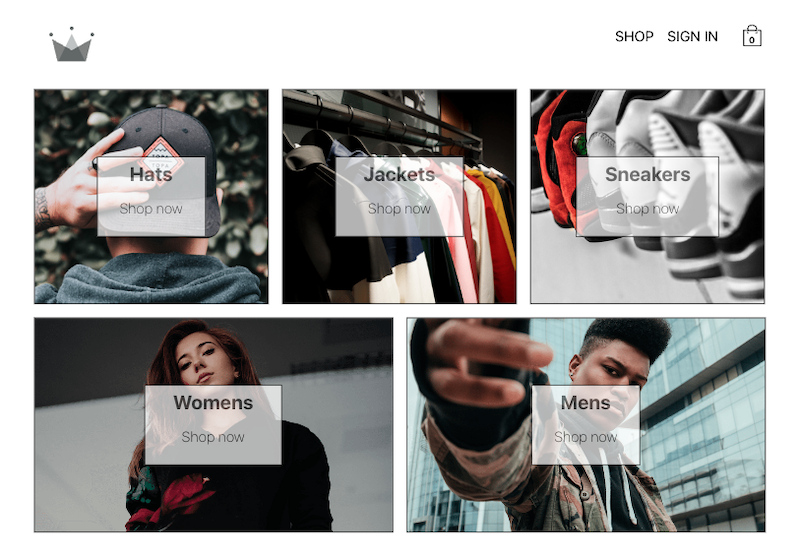Screen dimensions: 800x556
Task: Click Shop now under Mens
Action: 586,437
